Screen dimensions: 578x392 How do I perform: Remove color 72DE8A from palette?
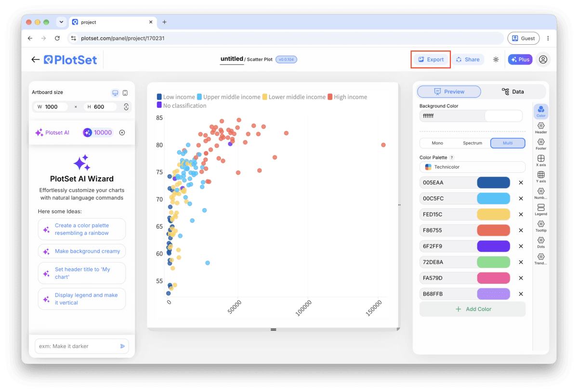521,262
